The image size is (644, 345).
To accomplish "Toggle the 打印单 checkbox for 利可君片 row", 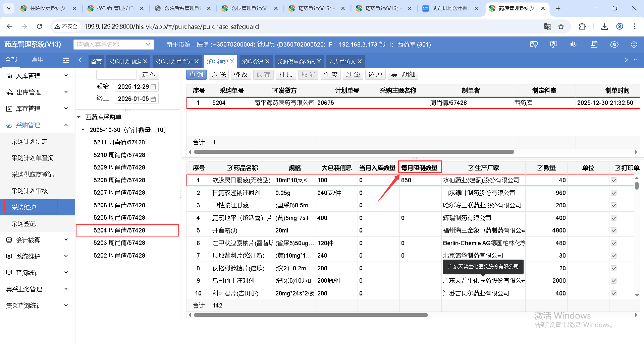I will 613,293.
